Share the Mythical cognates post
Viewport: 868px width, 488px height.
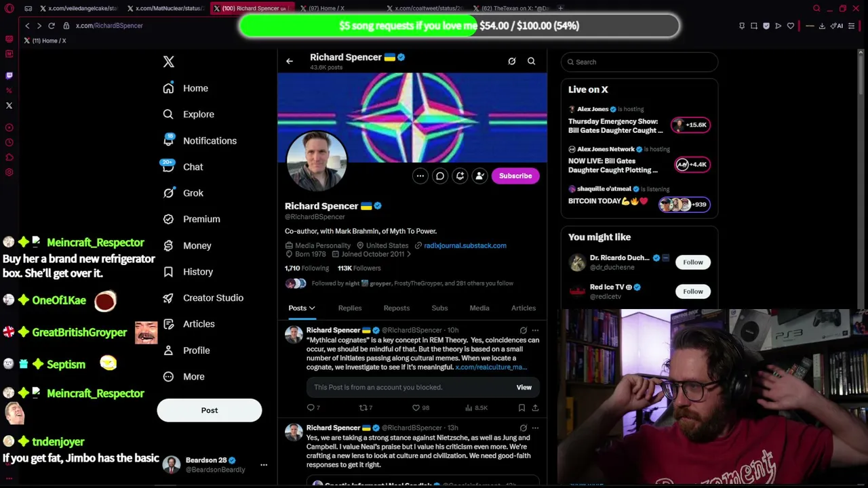[535, 407]
